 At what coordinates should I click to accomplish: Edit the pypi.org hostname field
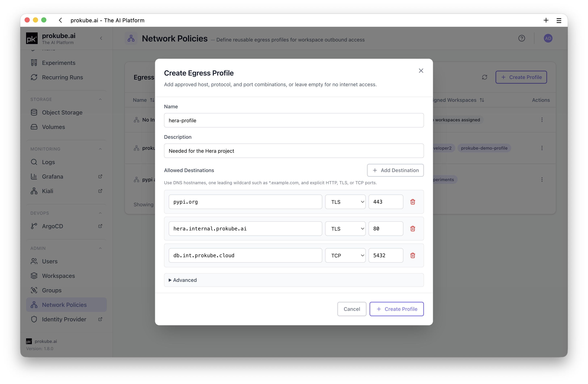(x=245, y=202)
